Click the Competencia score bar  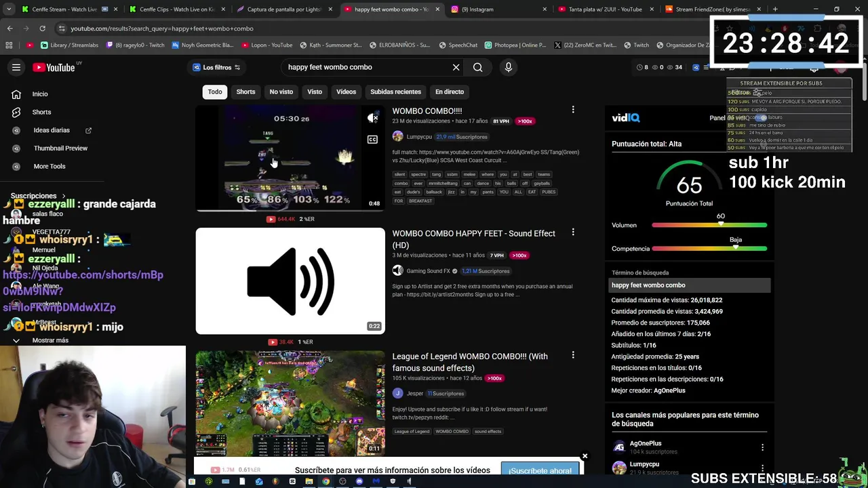tap(709, 249)
